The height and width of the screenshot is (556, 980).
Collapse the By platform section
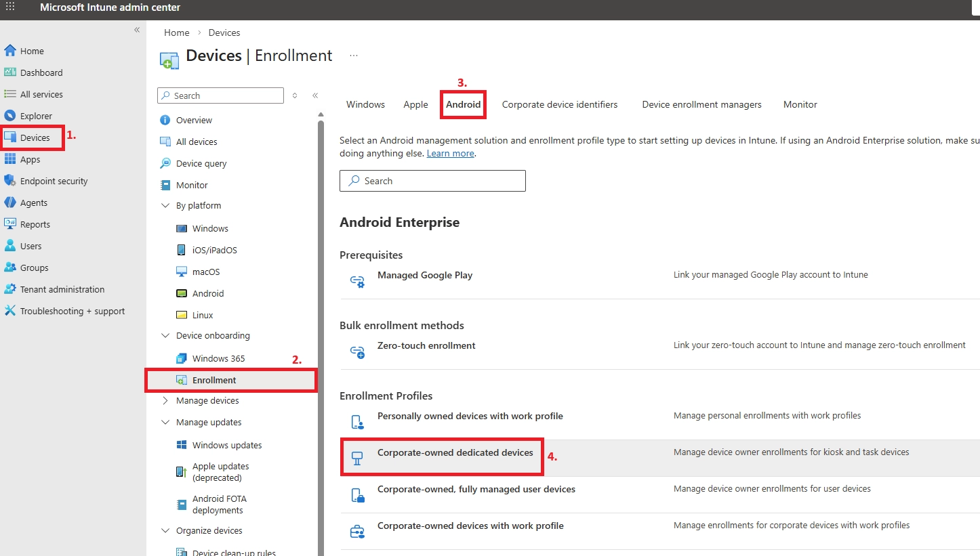click(165, 205)
